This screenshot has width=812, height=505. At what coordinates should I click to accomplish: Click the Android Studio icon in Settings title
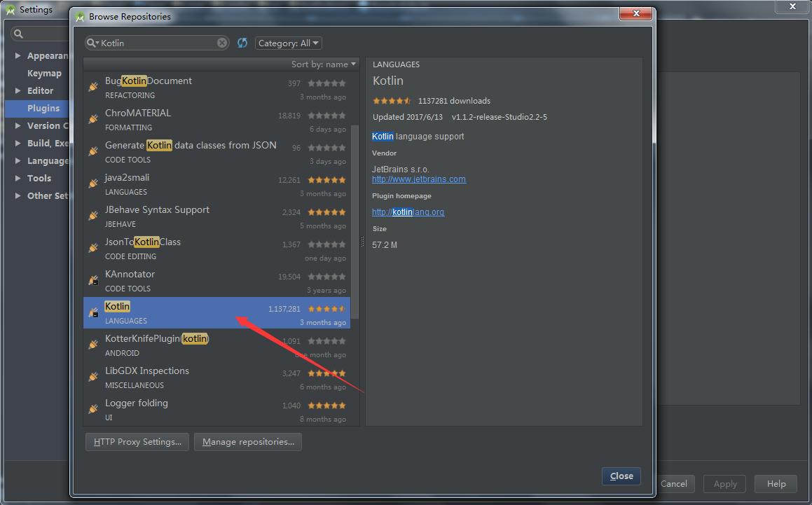[11, 9]
